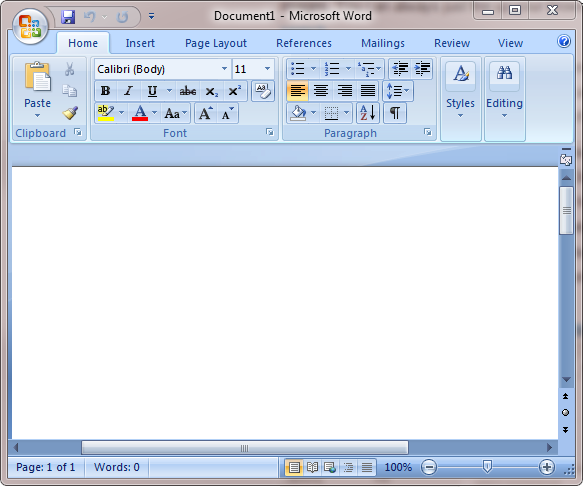Apply bottom border to paragraph

(x=331, y=113)
